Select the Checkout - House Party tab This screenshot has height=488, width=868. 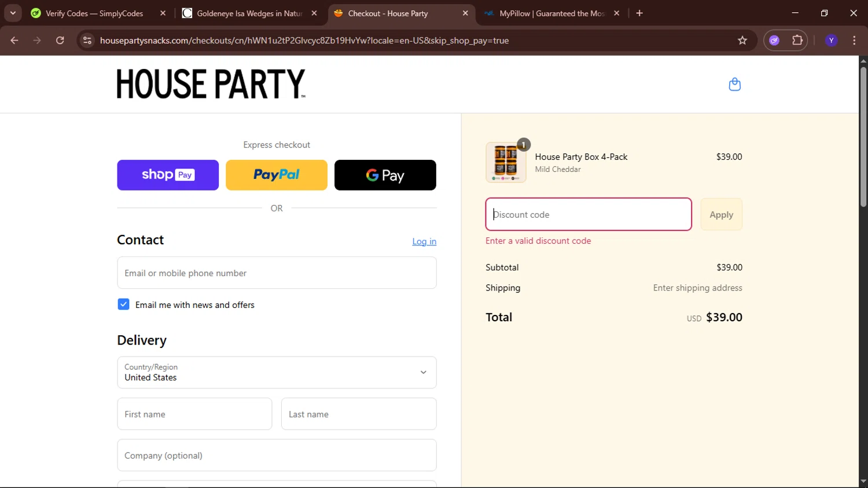coord(401,13)
